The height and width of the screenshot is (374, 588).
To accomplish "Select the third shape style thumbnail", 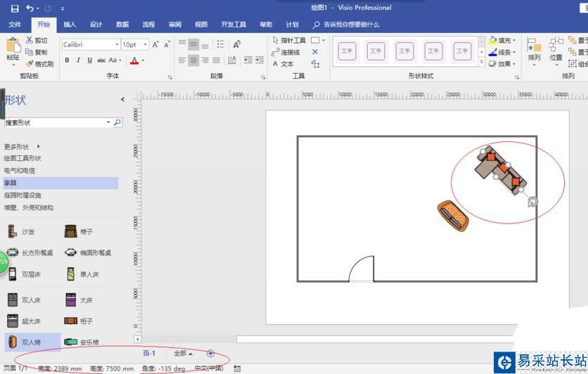I will click(404, 51).
